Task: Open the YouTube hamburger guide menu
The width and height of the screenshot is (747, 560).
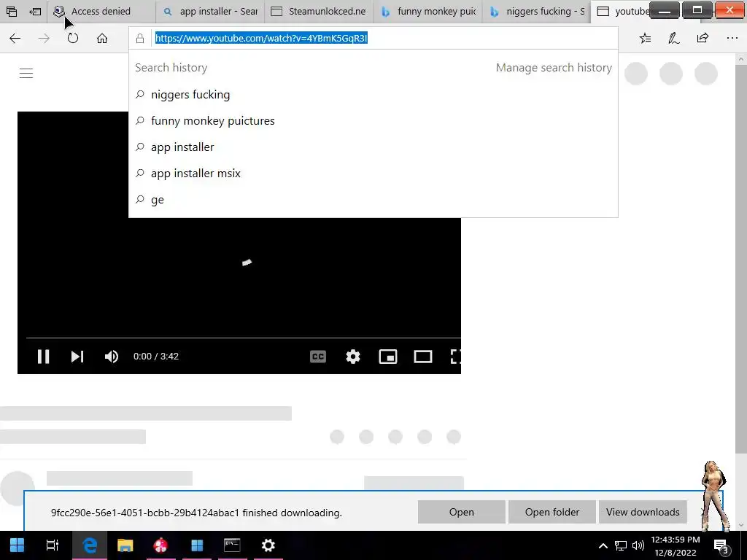Action: click(x=26, y=73)
